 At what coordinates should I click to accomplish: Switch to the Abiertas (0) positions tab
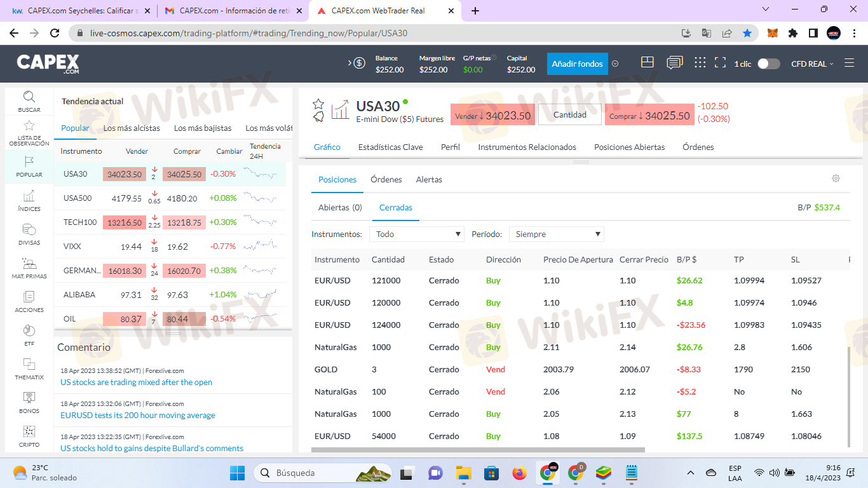point(340,207)
